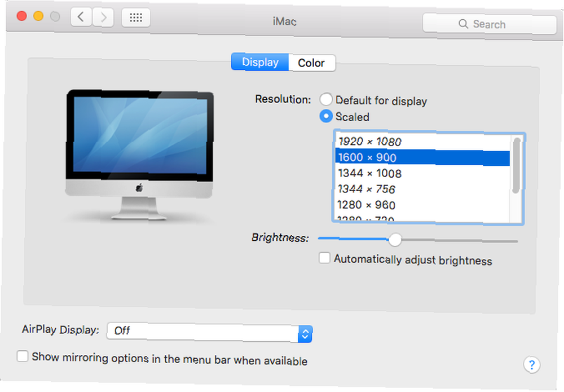
Task: Choose the 1344 × 1008 resolution
Action: coord(422,173)
